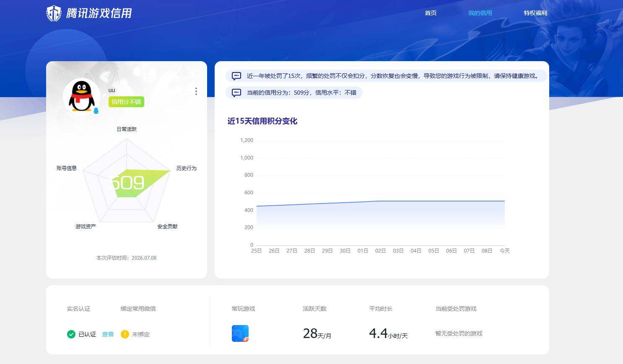This screenshot has width=623, height=364.
Task: Click chat icon beside current credit score notice
Action: click(x=236, y=93)
